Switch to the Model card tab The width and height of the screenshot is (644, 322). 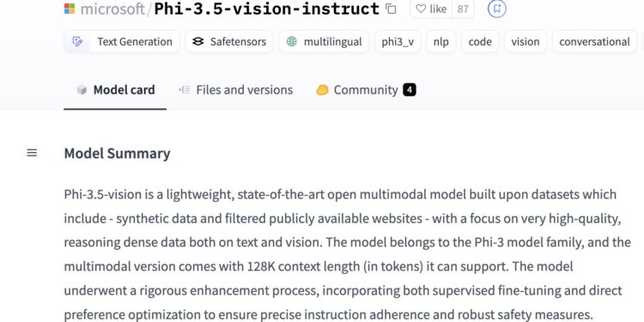pyautogui.click(x=115, y=90)
